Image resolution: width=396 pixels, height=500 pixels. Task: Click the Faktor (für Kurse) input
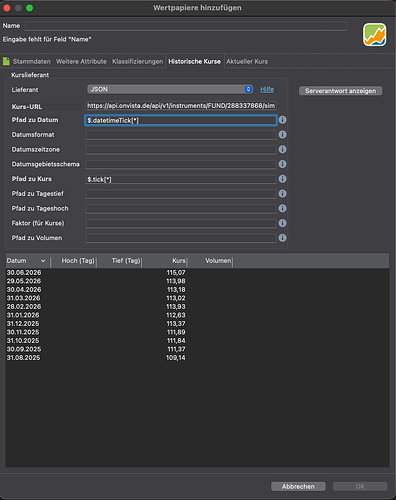coord(181,223)
